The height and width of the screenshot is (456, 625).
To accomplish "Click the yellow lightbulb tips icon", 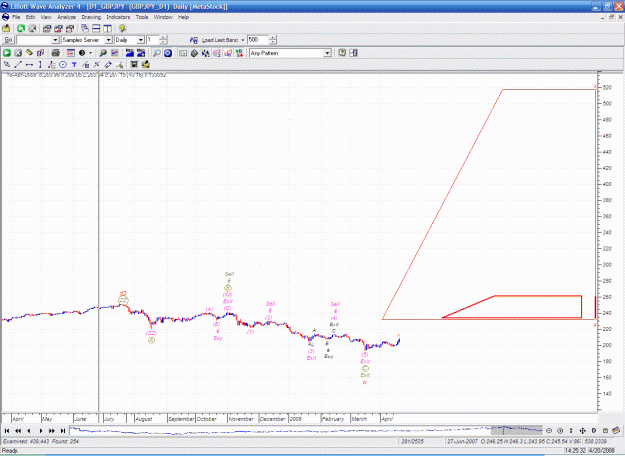I will pyautogui.click(x=122, y=28).
